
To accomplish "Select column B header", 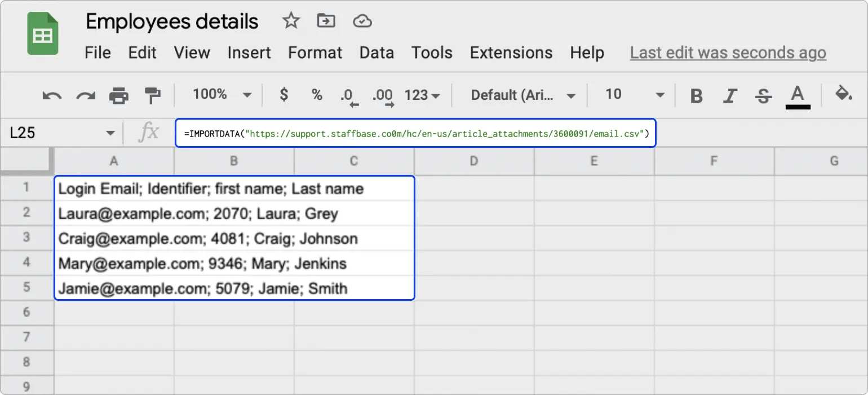I will click(234, 161).
